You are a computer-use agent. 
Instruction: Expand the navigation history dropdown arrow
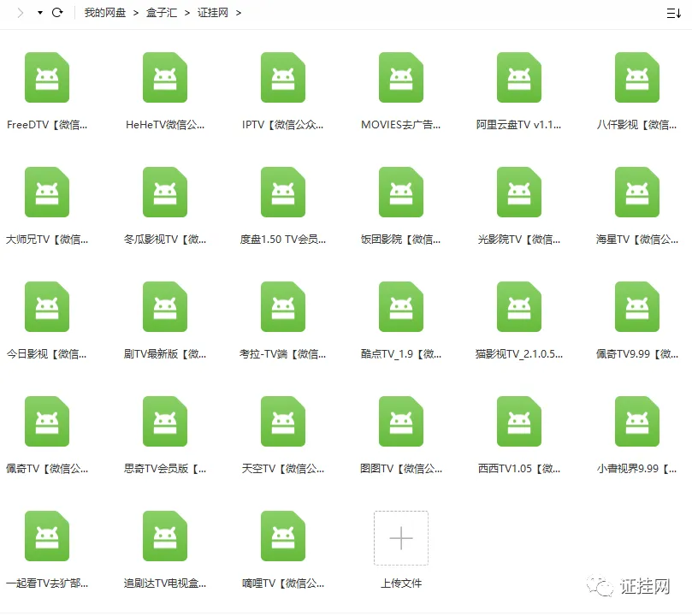click(40, 13)
